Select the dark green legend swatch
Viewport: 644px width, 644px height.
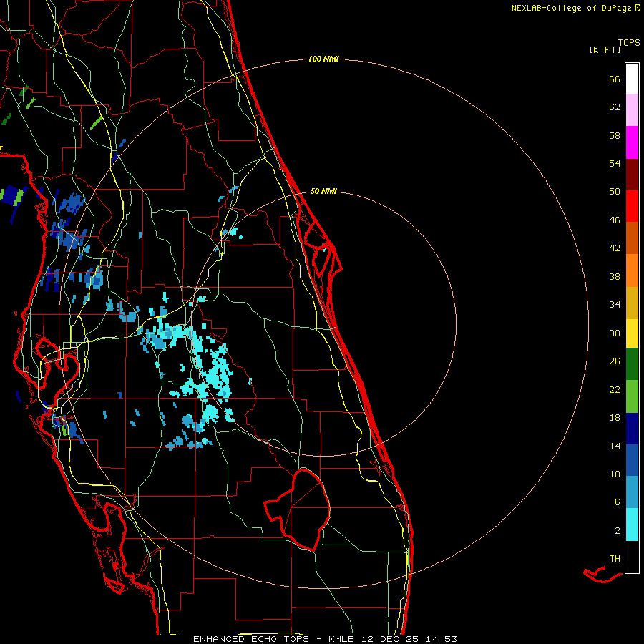coord(632,364)
